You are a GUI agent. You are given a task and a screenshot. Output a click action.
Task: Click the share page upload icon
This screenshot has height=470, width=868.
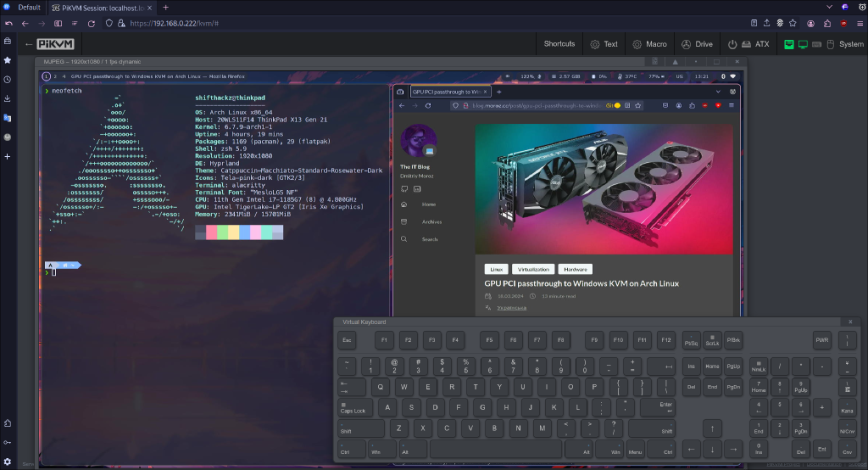pyautogui.click(x=766, y=23)
